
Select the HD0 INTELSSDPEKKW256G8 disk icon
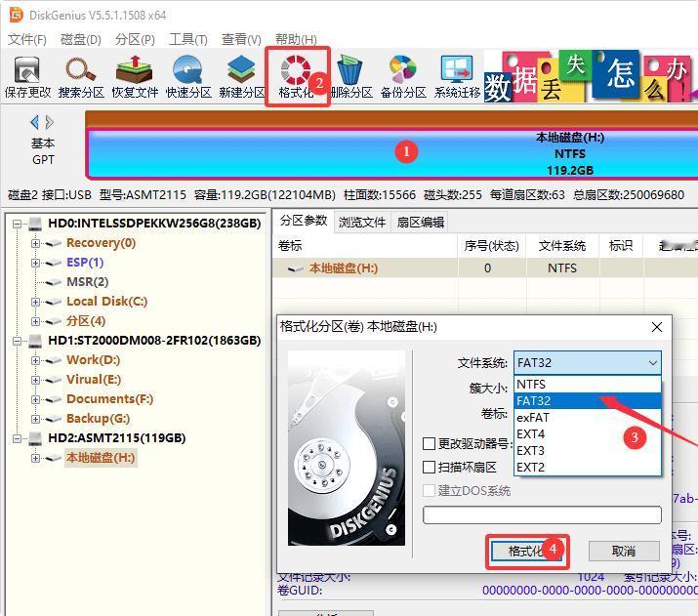click(35, 224)
